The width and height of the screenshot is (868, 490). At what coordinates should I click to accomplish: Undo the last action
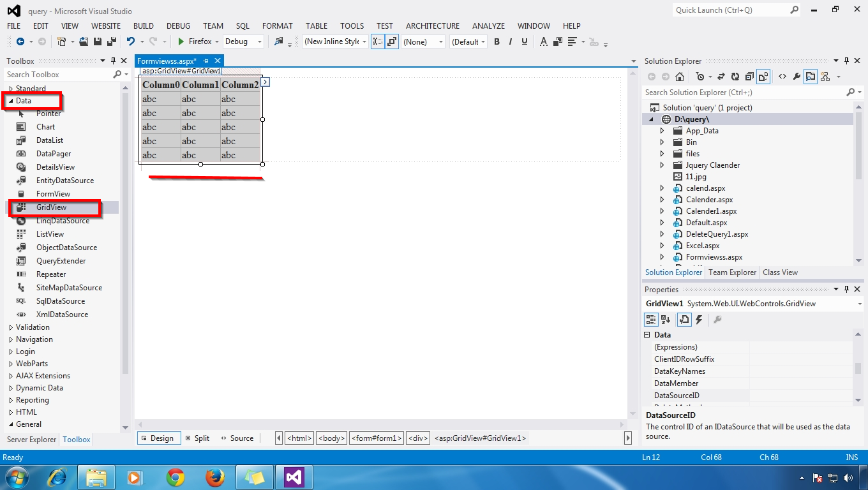point(131,41)
